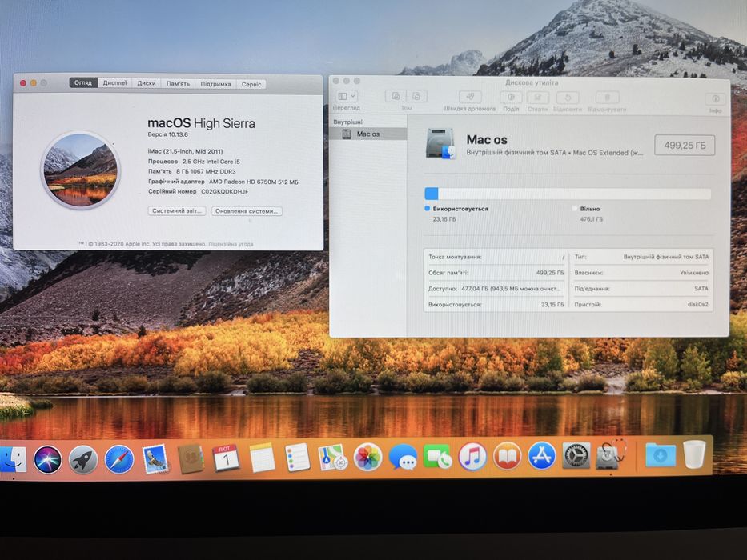Click the Версія 10.13.6 text
The height and width of the screenshot is (560, 747).
167,134
